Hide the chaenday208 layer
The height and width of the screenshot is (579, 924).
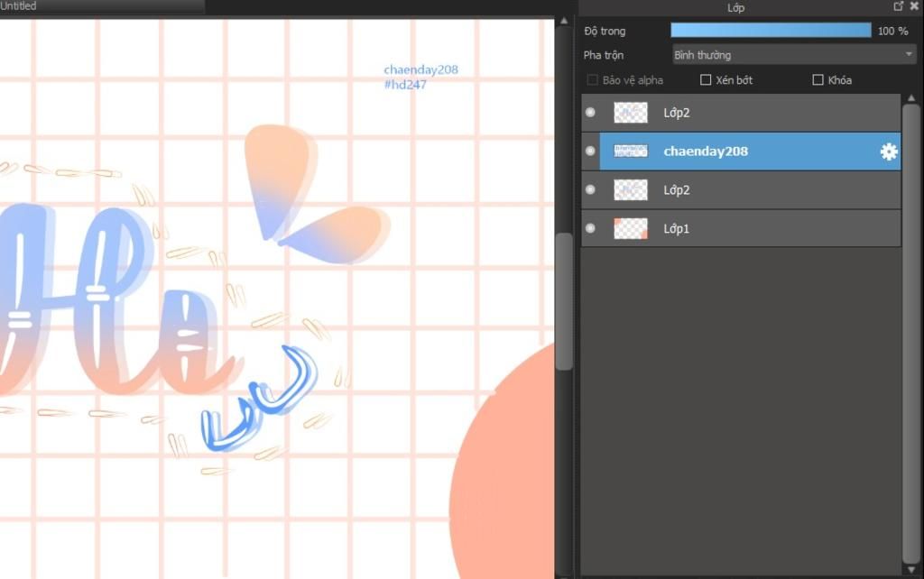click(x=590, y=151)
